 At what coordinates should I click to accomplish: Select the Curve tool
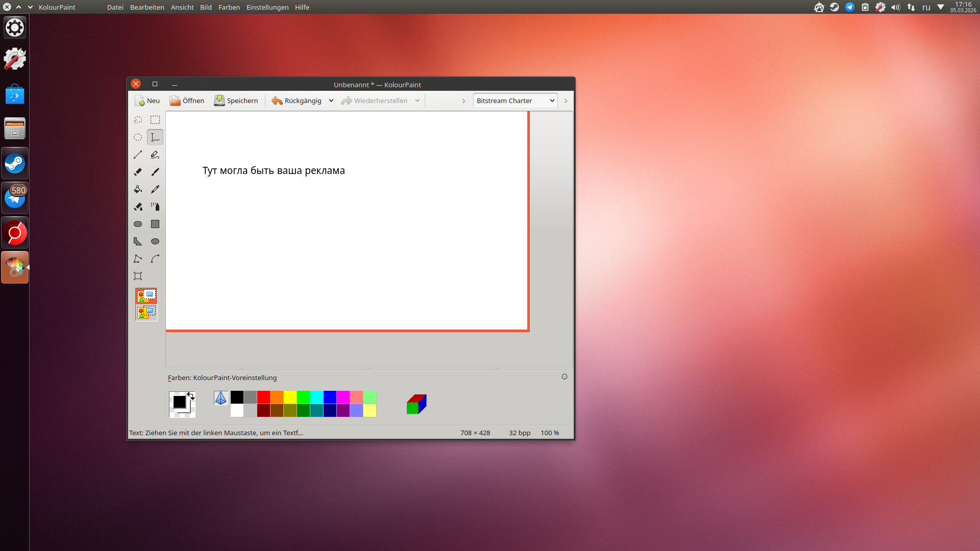[155, 259]
